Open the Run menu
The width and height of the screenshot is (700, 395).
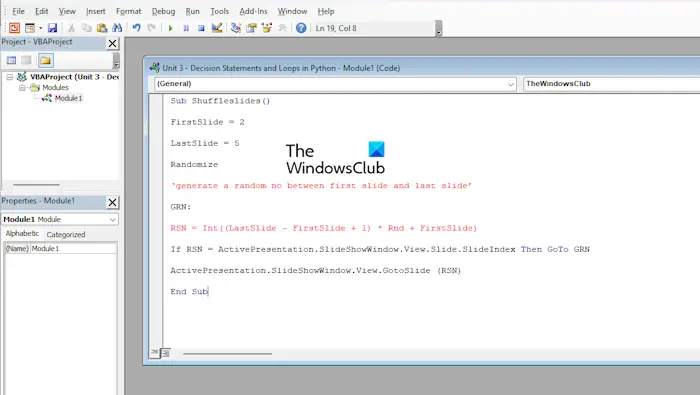coord(192,11)
